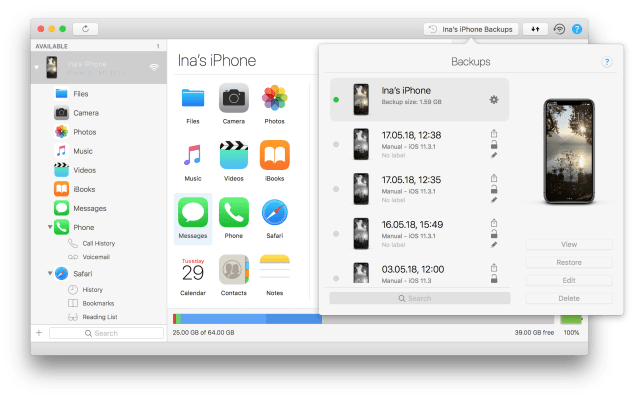Click pencil edit icon for 17.05.18, 12:38 backup
Viewport: 640px width, 400px height.
coord(494,155)
